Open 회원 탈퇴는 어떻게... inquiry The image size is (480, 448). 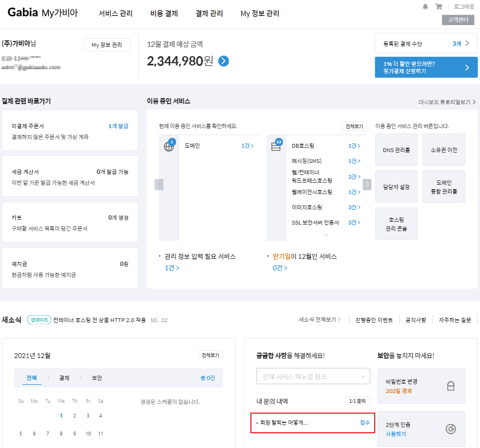pos(284,423)
